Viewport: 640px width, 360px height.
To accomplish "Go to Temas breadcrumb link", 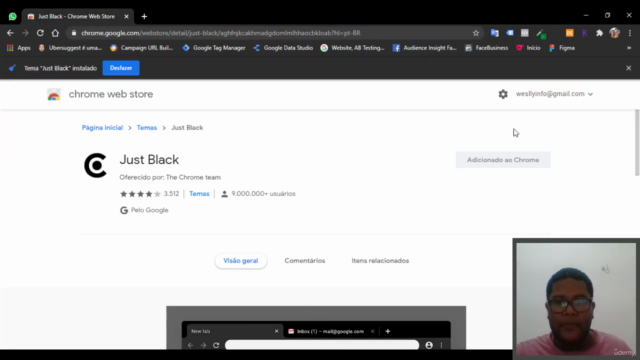I will [147, 128].
